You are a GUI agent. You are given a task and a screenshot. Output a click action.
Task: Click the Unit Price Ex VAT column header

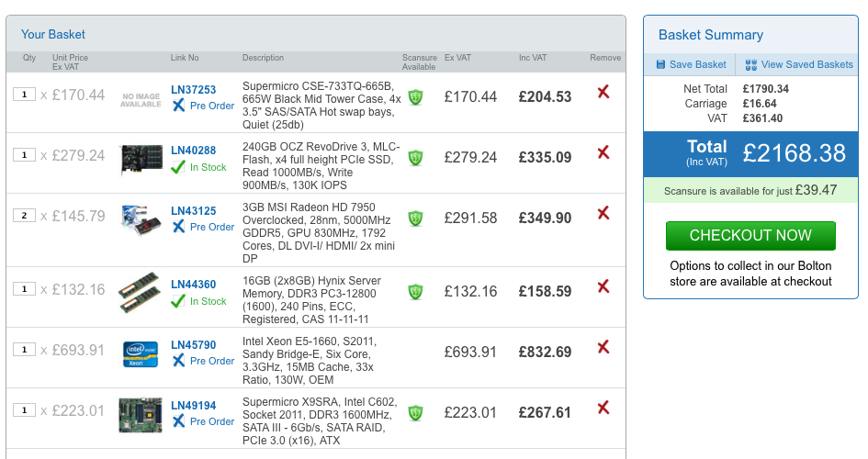pos(70,62)
